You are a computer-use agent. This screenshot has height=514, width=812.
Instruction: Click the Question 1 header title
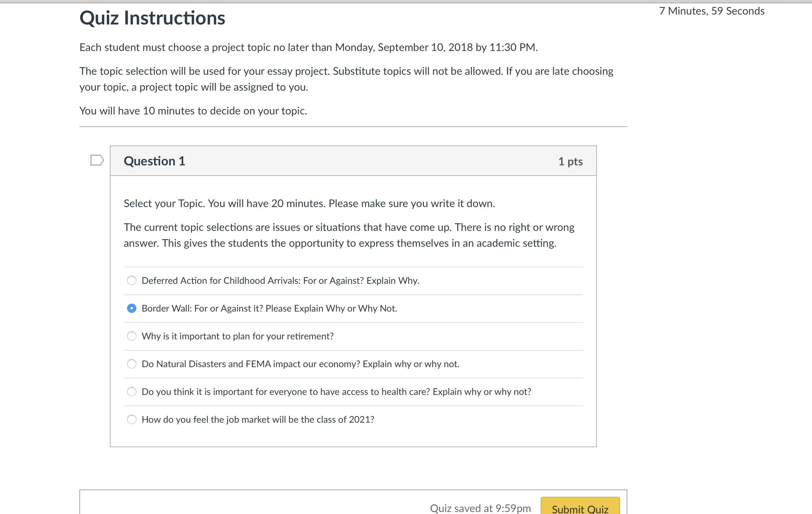pos(155,161)
